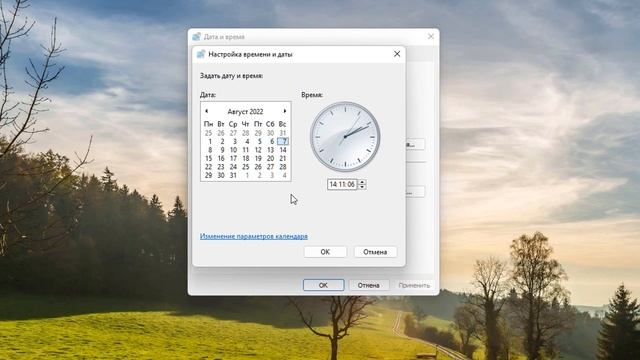640x360 pixels.
Task: Select August 29 in the calendar
Action: coord(209,176)
